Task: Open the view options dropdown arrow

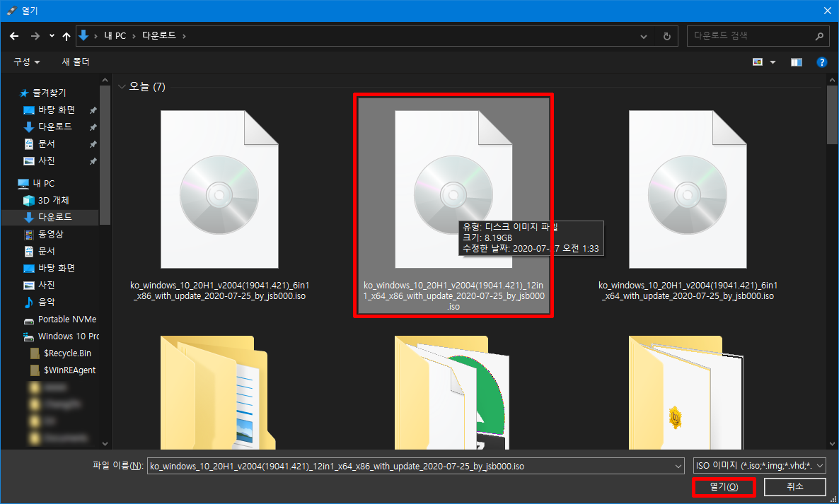Action: click(x=773, y=62)
